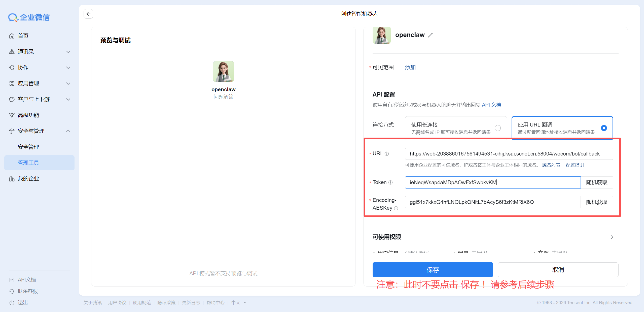Expand the 可使用权限 permissions section
The height and width of the screenshot is (312, 644).
tap(612, 237)
